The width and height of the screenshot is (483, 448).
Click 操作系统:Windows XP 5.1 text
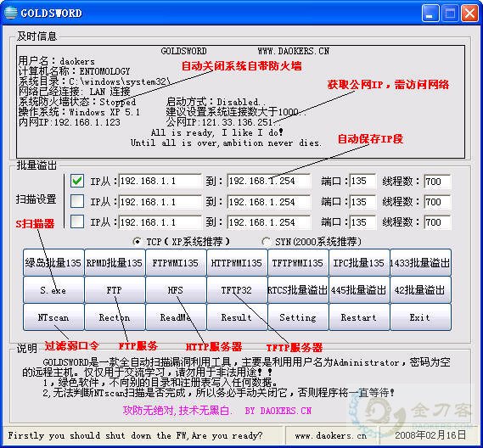79,112
